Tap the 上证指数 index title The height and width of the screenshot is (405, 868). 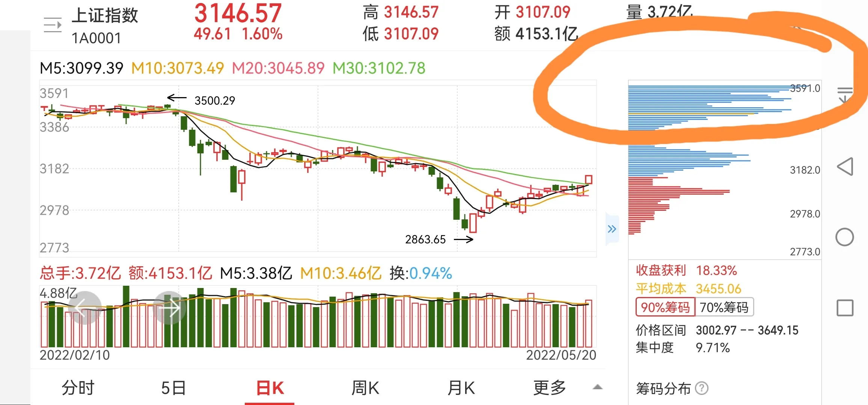(x=105, y=16)
